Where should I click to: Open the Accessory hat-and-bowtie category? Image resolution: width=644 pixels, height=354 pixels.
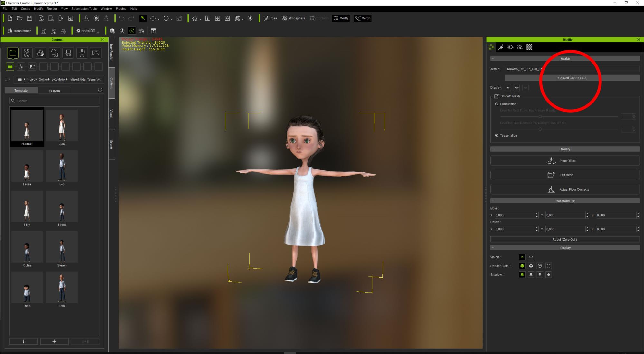(x=68, y=53)
